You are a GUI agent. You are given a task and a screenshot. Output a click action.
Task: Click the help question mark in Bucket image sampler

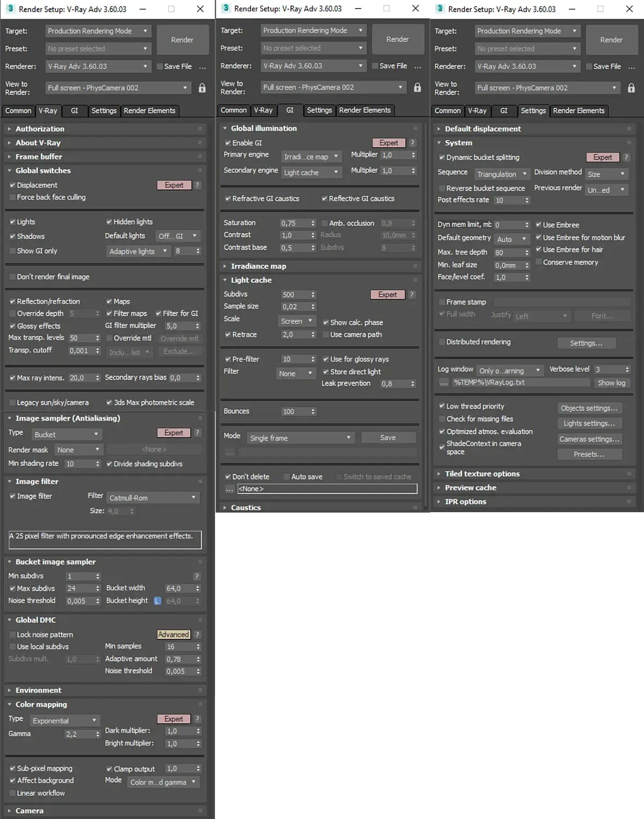(x=197, y=577)
